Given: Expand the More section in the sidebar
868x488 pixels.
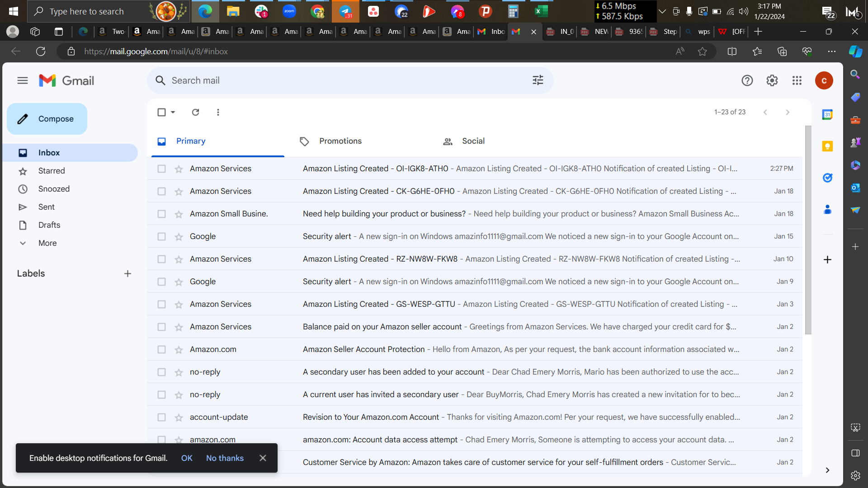Looking at the screenshot, I should tap(47, 243).
